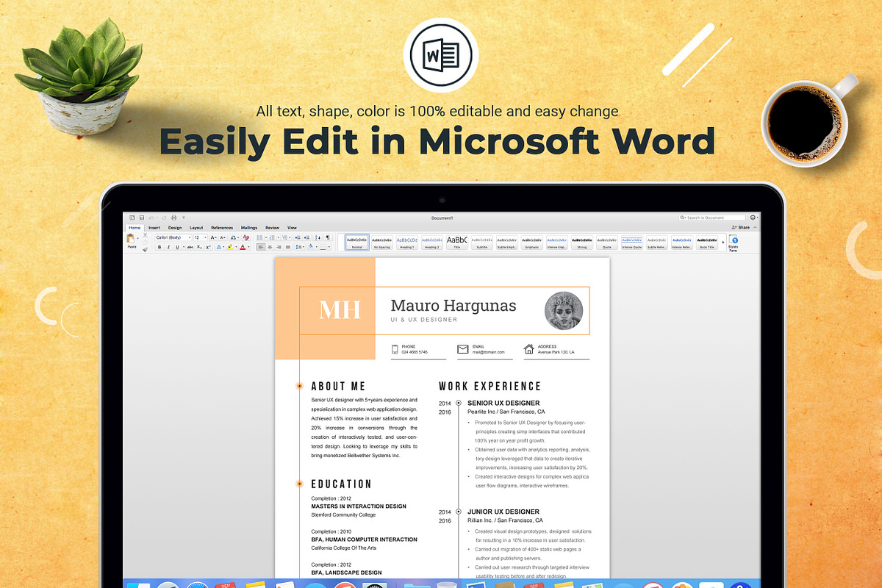Toggle align left paragraph
This screenshot has width=882, height=588.
click(x=261, y=247)
